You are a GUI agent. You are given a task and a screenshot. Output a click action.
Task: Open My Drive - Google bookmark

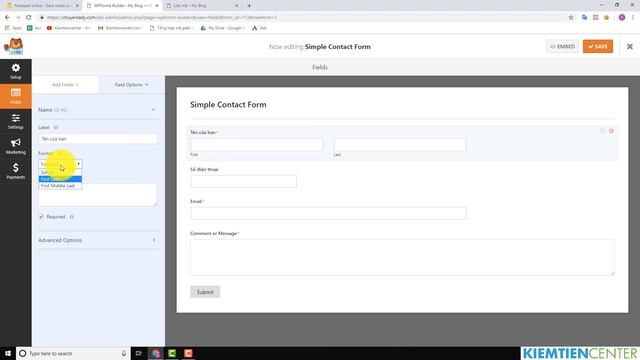pos(223,28)
